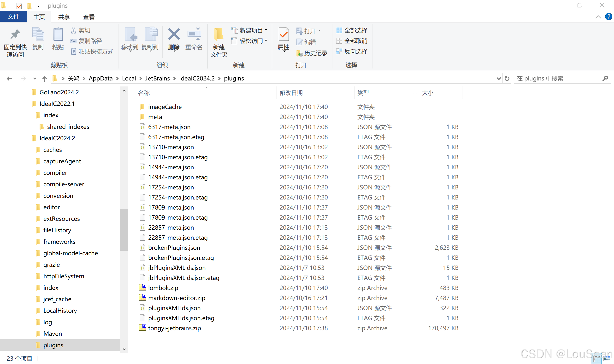Click the navigation pane scrollbar thumb
The width and height of the screenshot is (614, 364).
tap(124, 229)
